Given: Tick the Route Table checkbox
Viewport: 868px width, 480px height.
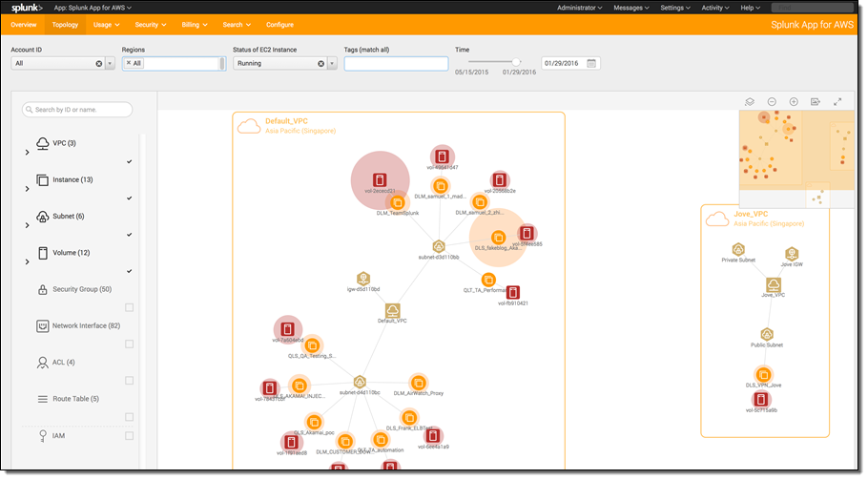Looking at the screenshot, I should pyautogui.click(x=129, y=417).
